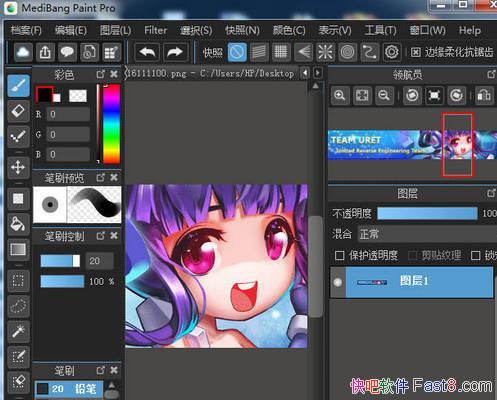497x400 pixels.
Task: Adjust the 不透明度 opacity slider
Action: pyautogui.click(x=427, y=213)
